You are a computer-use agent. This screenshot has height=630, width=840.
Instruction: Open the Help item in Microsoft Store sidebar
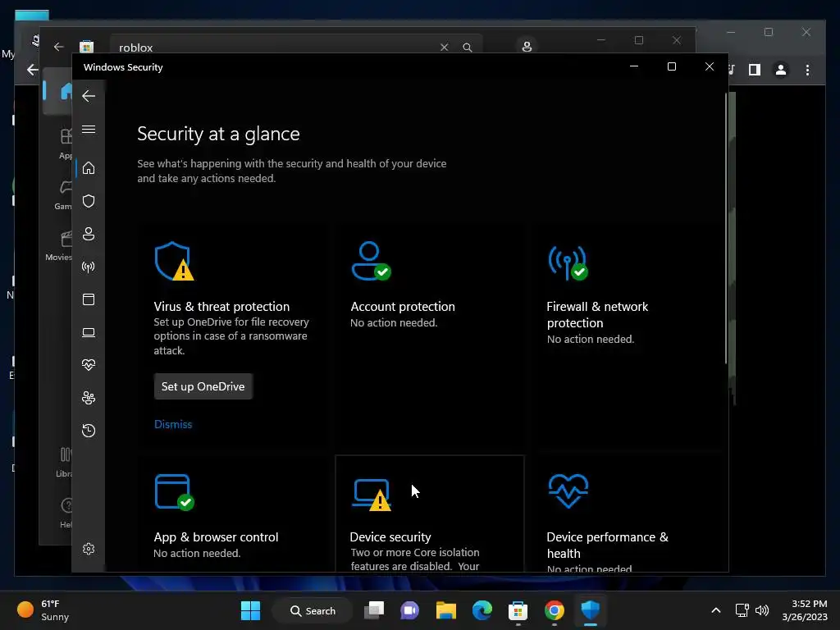(x=66, y=512)
